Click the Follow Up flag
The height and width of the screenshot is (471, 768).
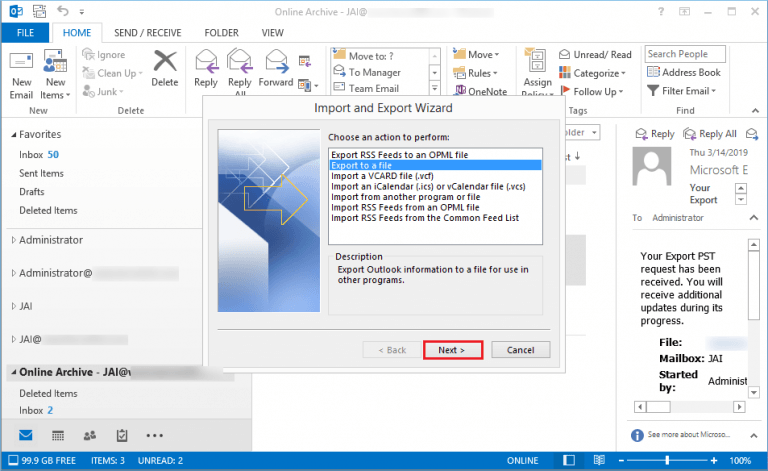[565, 91]
